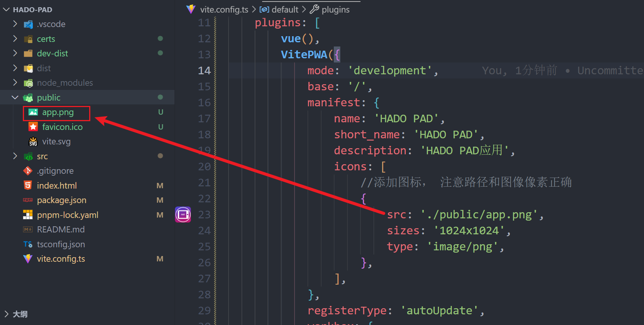This screenshot has width=644, height=325.
Task: Click the short_name property on line 18
Action: coord(367,134)
